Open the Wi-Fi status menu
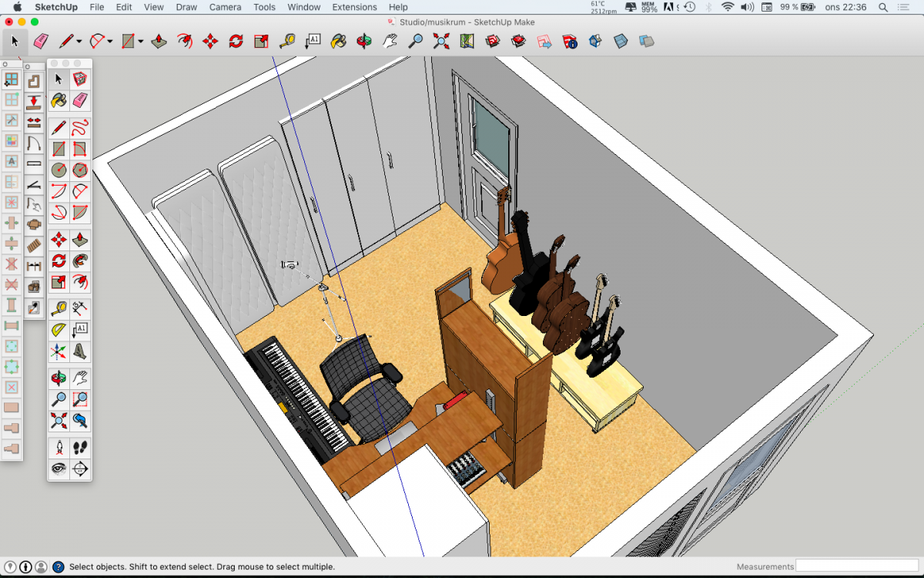This screenshot has width=924, height=578. coord(728,7)
